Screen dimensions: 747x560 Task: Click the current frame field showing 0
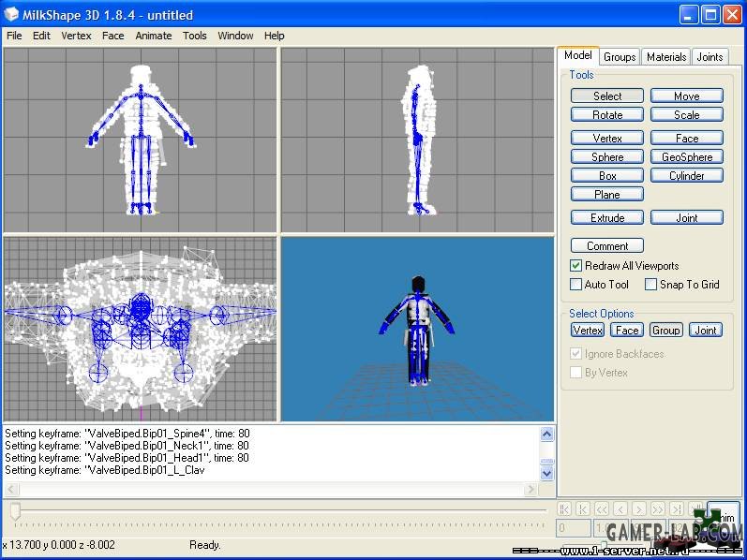pyautogui.click(x=574, y=528)
